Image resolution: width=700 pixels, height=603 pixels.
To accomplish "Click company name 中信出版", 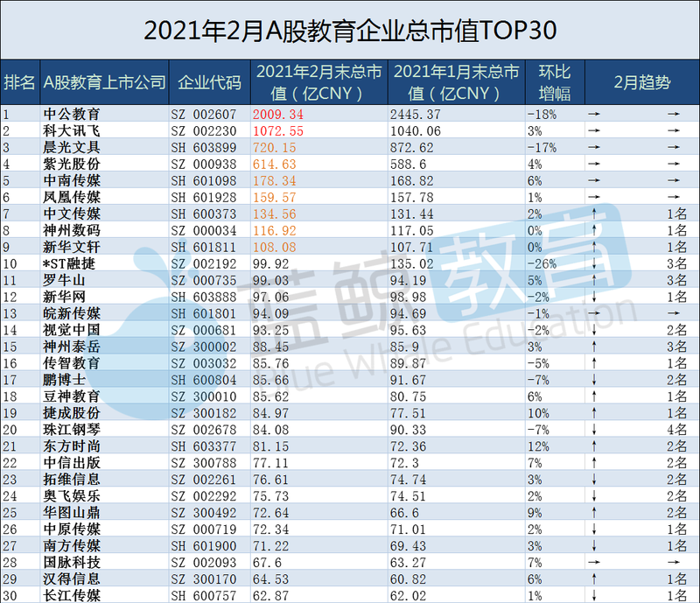I will [x=72, y=463].
